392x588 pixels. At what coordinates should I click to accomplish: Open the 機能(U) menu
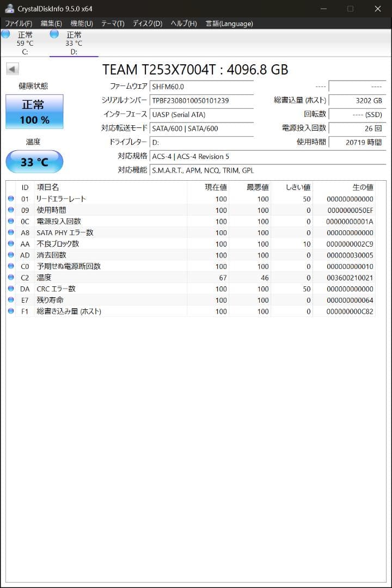(82, 23)
